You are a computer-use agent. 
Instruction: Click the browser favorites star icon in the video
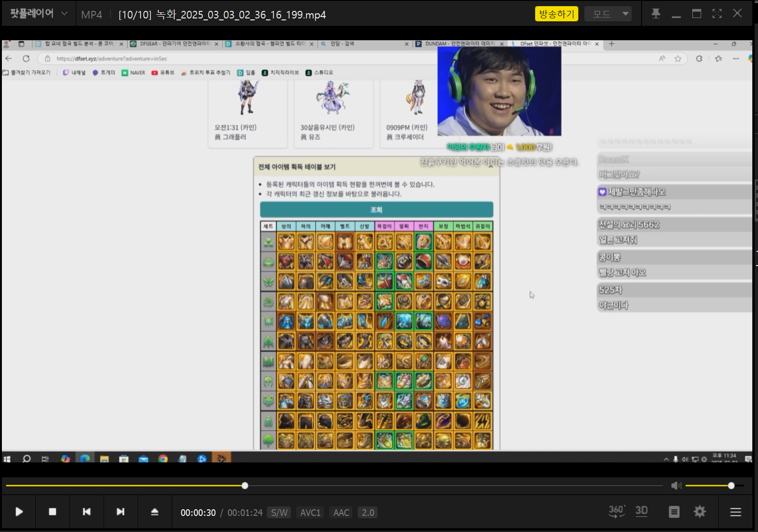[678, 58]
